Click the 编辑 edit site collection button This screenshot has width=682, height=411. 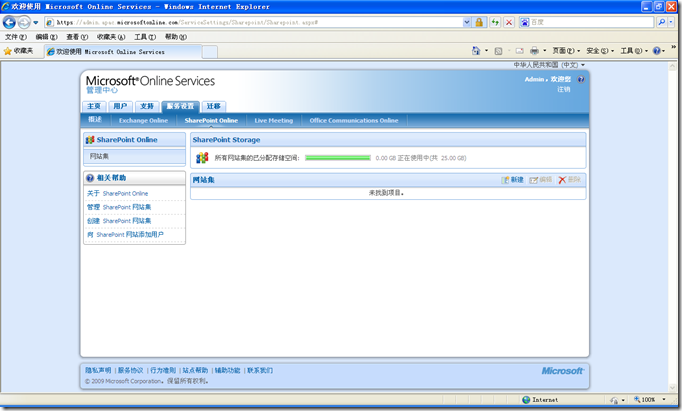pos(541,180)
